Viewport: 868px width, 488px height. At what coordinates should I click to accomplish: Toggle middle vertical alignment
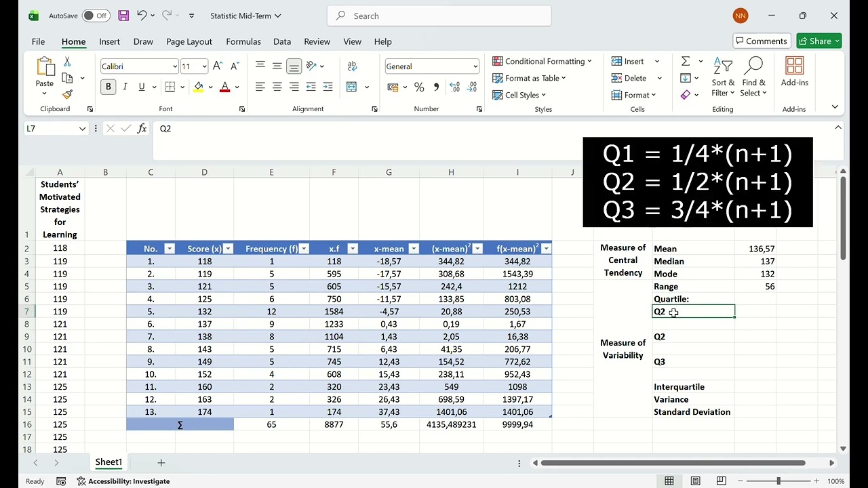point(277,66)
